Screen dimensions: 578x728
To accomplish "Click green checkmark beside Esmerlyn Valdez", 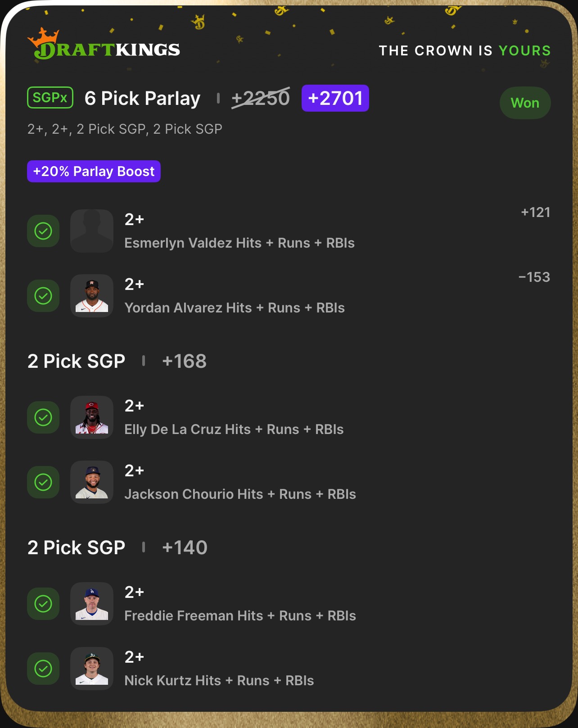I will click(43, 231).
